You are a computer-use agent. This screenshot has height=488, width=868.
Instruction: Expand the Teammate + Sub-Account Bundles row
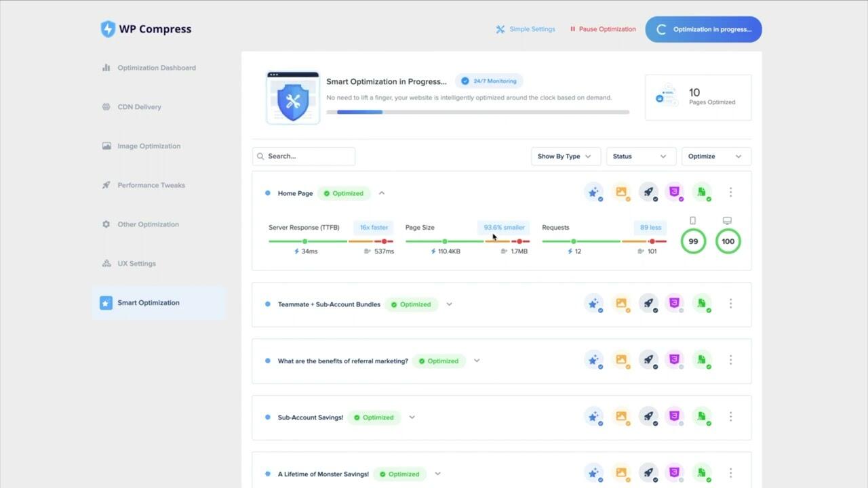click(449, 304)
